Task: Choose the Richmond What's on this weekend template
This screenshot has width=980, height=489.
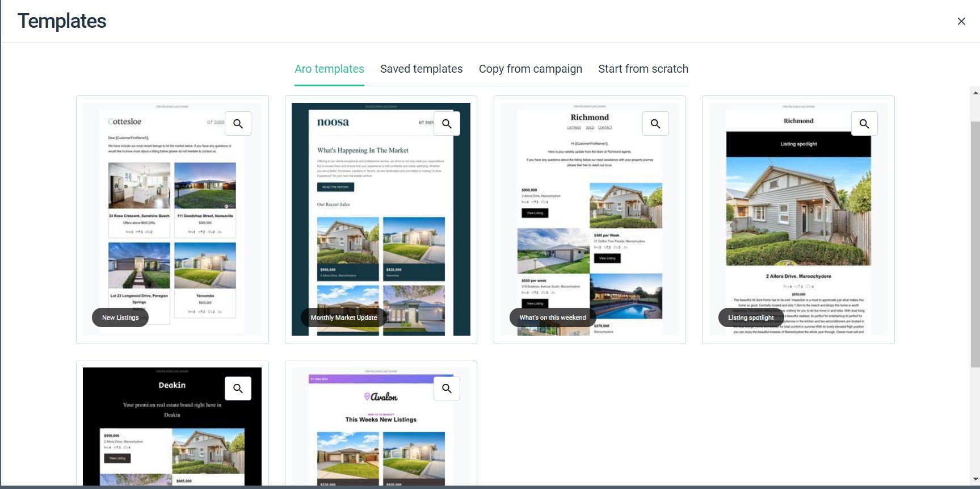Action: (x=590, y=220)
